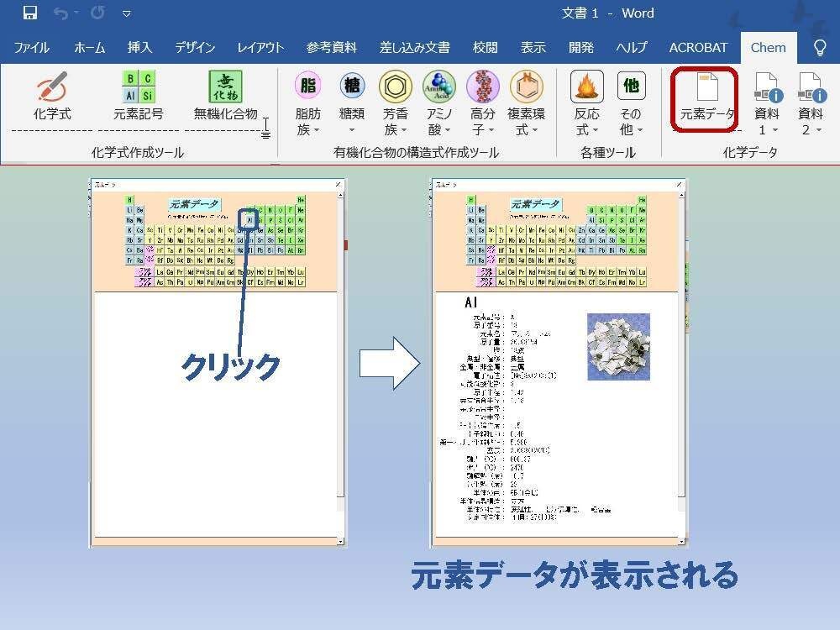
Task: Select the Chem ribbon tab
Action: point(768,48)
